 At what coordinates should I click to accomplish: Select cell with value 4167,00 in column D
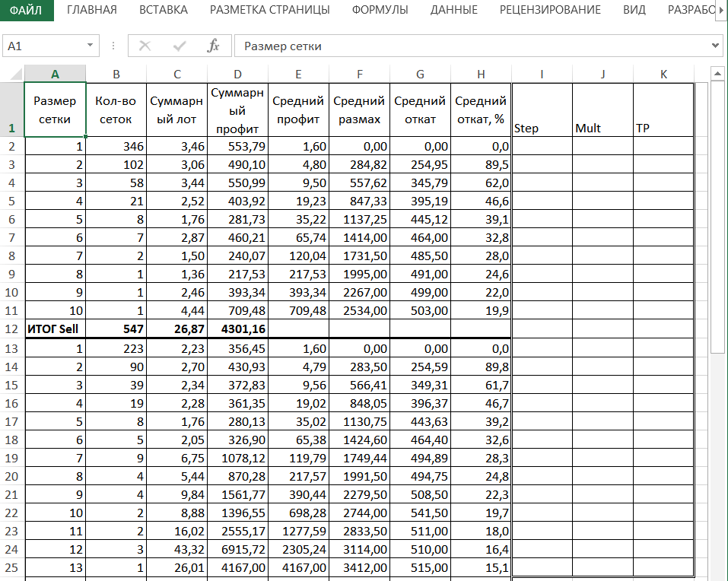237,567
